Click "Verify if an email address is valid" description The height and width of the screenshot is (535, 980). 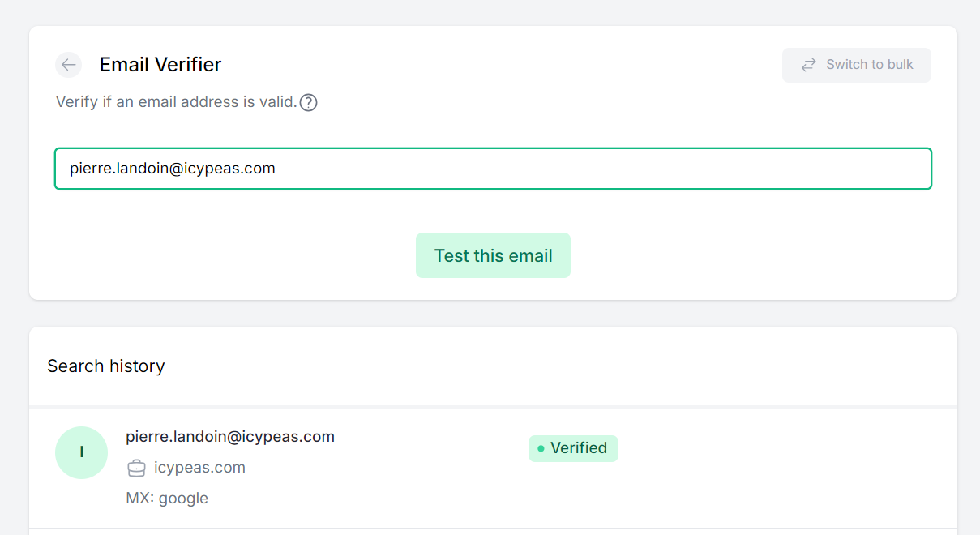click(x=177, y=102)
